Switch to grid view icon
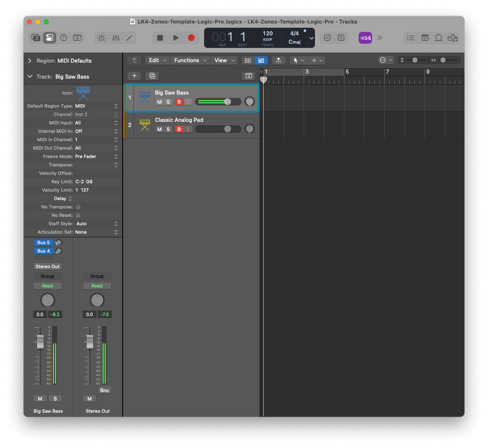The image size is (488, 448). click(248, 61)
